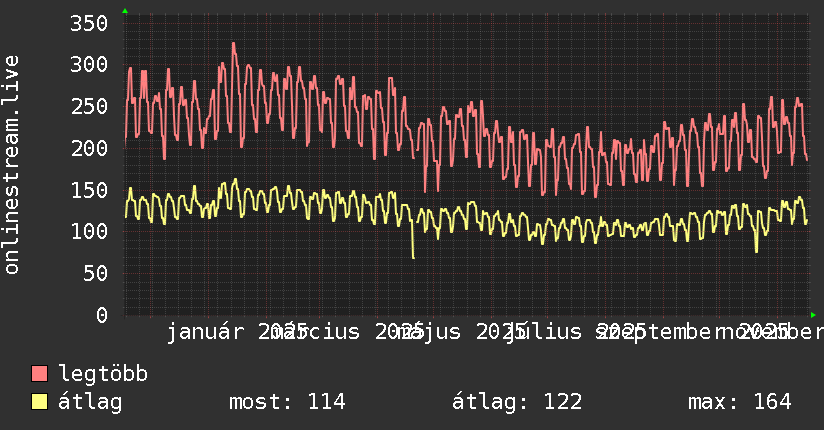The height and width of the screenshot is (430, 824).
Task: Click the 0 label at y-axis bottom
Action: tap(101, 315)
